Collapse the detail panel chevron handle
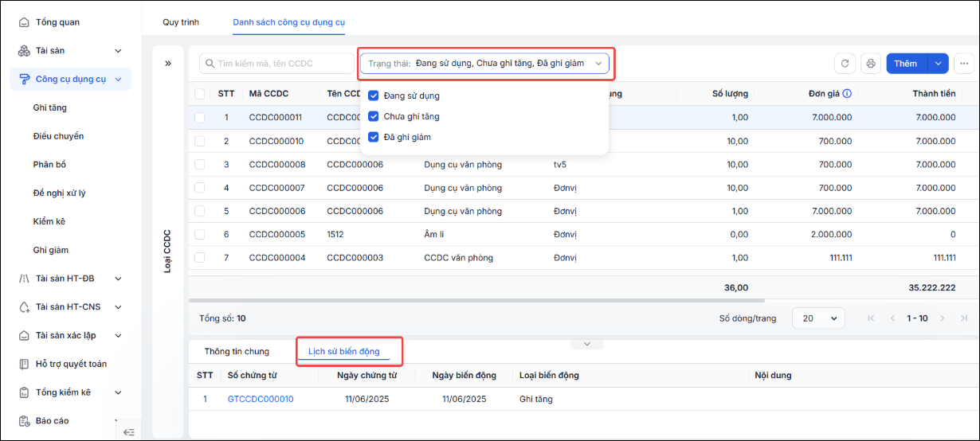This screenshot has height=441, width=980. coord(587,344)
